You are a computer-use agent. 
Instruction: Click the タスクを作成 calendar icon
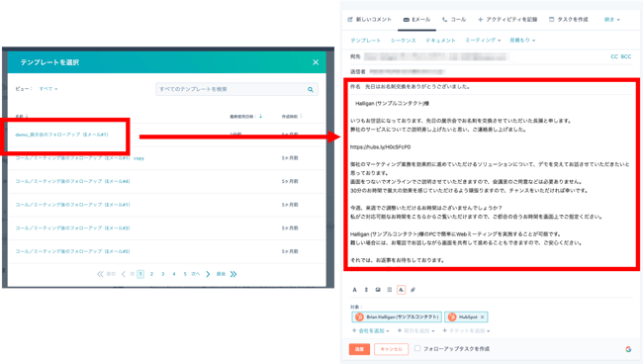552,19
